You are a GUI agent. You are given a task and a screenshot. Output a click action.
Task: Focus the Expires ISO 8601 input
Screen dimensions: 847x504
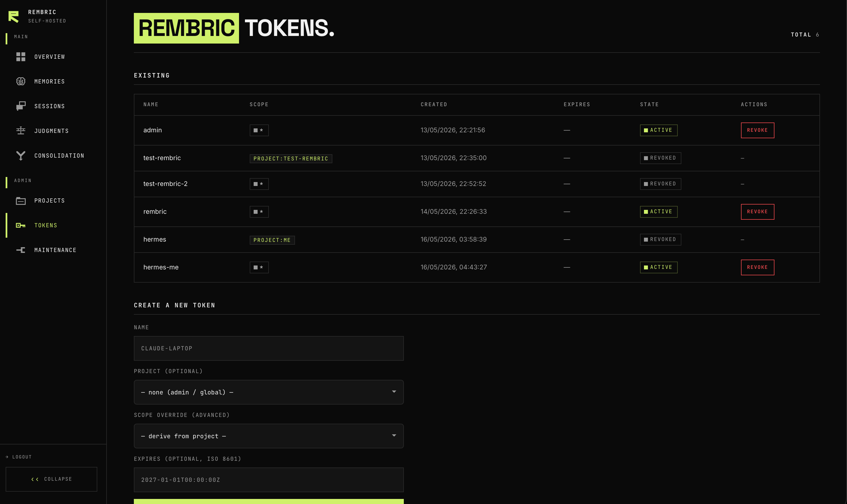pyautogui.click(x=269, y=480)
